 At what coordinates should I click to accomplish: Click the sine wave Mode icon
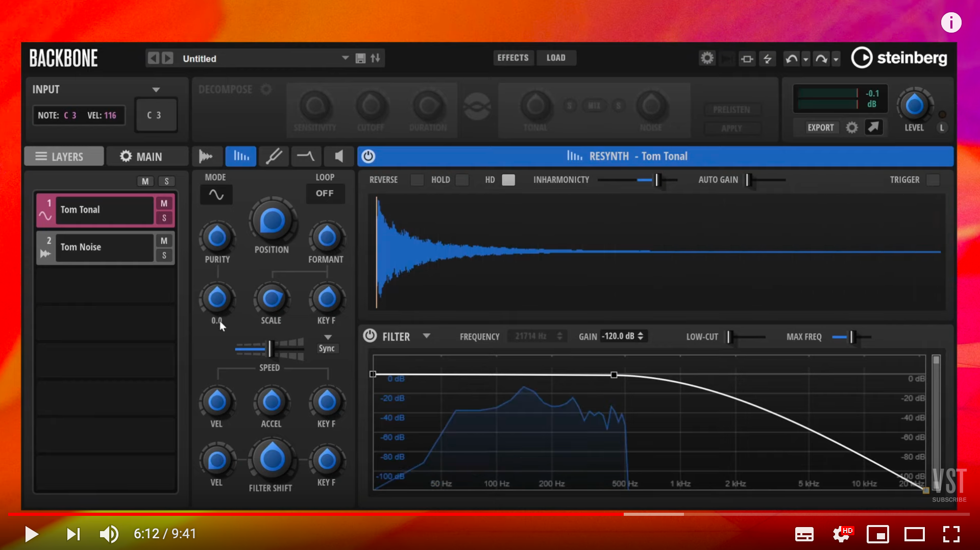click(216, 194)
